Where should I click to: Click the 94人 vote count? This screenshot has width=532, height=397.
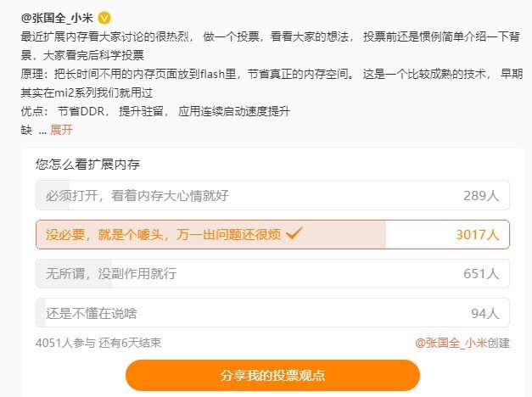[x=484, y=313]
